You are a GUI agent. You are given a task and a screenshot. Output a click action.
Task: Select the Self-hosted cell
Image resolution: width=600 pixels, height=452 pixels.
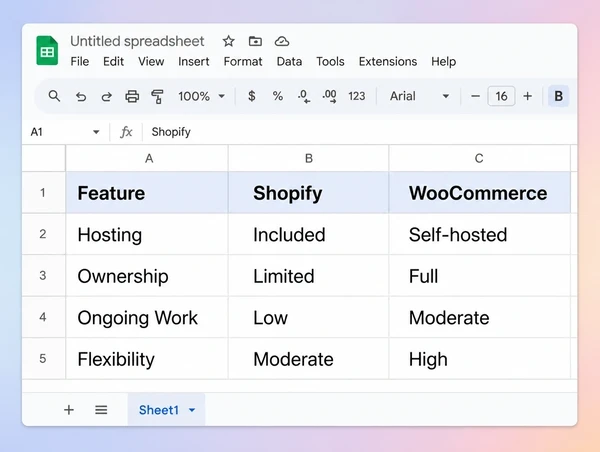pos(480,234)
